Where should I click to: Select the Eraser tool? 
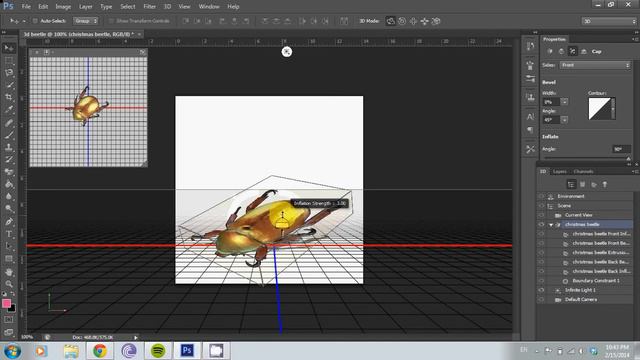point(9,172)
